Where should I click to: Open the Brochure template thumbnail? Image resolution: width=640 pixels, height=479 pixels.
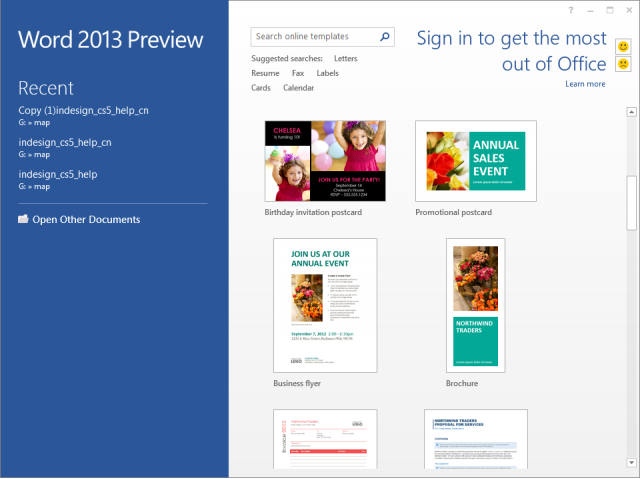[475, 305]
